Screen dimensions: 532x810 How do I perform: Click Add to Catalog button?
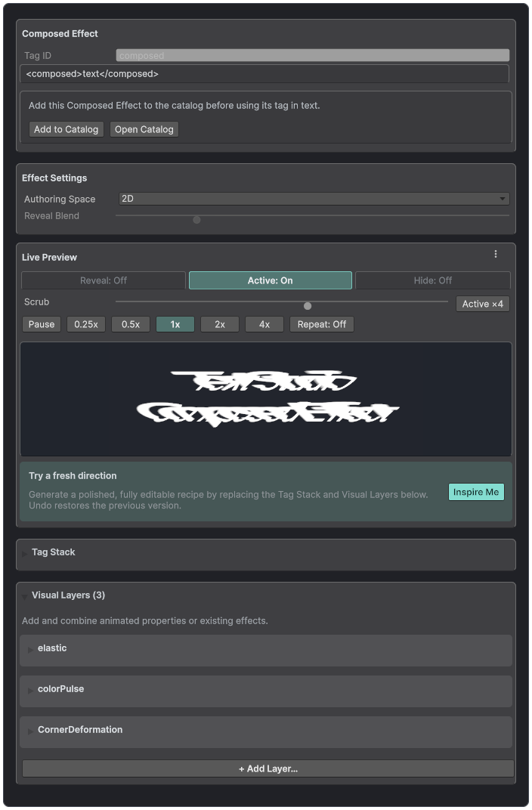tap(66, 130)
